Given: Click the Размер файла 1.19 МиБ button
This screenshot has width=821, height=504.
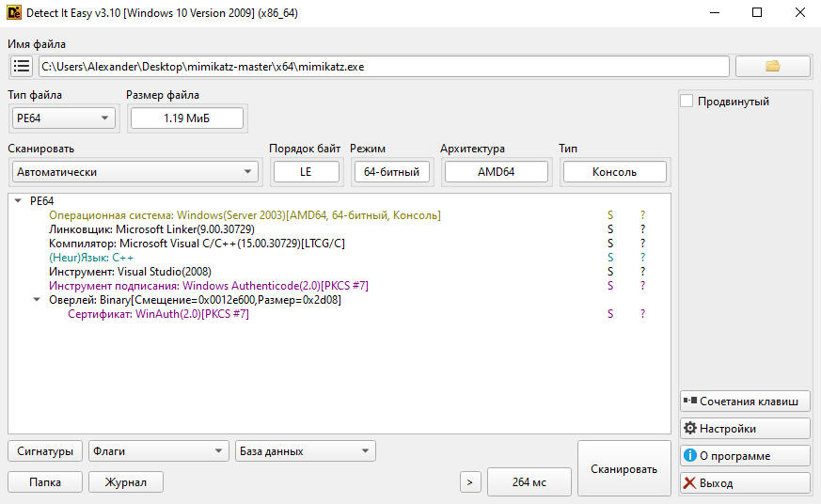Looking at the screenshot, I should point(187,118).
